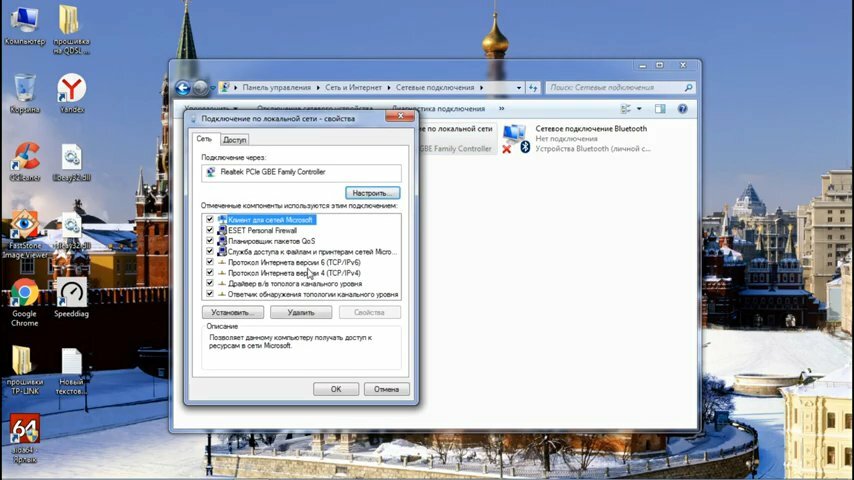The height and width of the screenshot is (480, 854).
Task: Change view icon in explorer toolbar
Action: (626, 109)
